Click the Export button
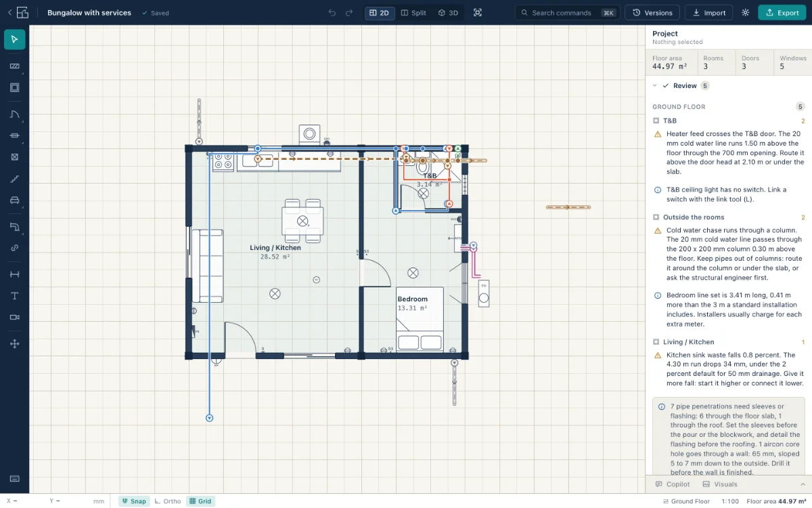The width and height of the screenshot is (812, 508). 782,13
